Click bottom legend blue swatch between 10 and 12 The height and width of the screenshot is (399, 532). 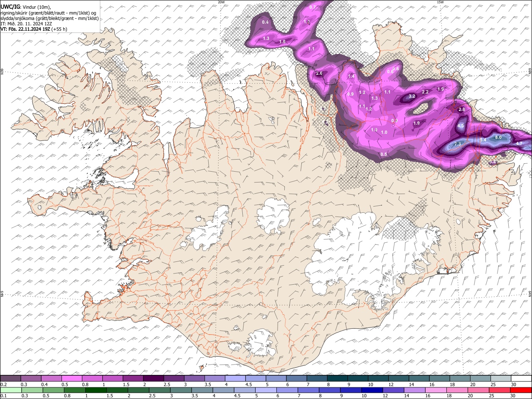[x=372, y=390]
